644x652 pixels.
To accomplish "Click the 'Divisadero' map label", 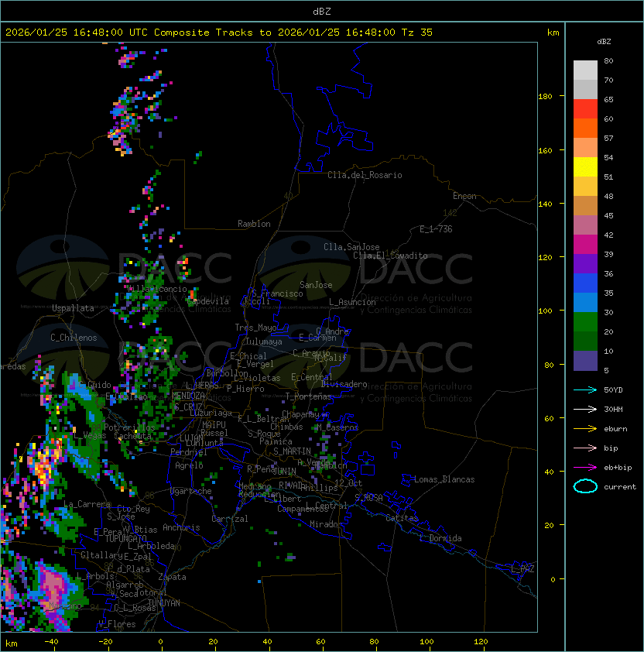I will click(x=344, y=384).
